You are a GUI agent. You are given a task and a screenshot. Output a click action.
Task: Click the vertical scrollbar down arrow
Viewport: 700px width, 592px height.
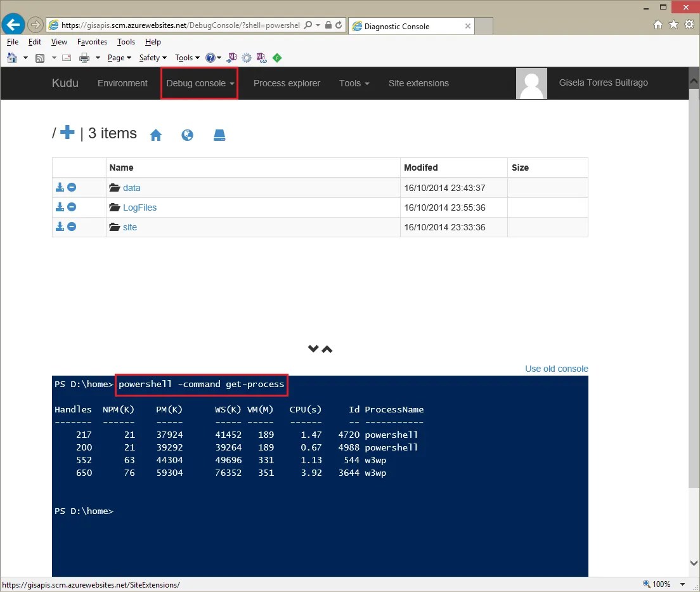(x=694, y=563)
